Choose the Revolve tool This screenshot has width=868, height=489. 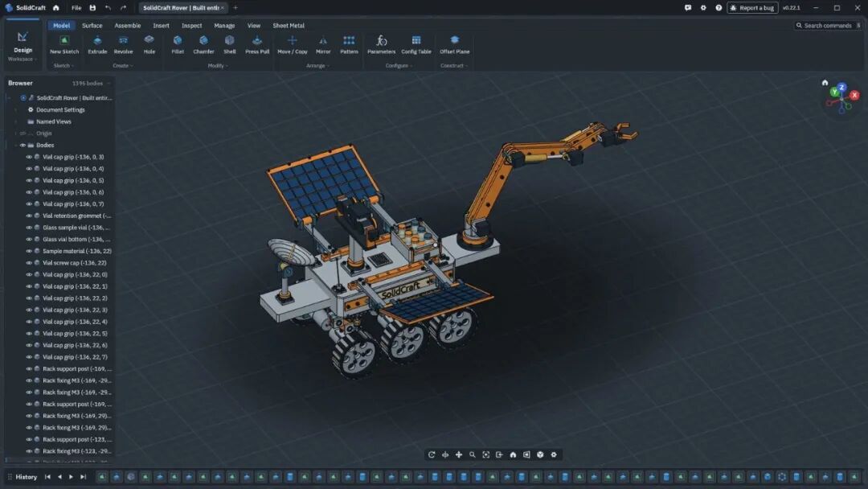(123, 45)
